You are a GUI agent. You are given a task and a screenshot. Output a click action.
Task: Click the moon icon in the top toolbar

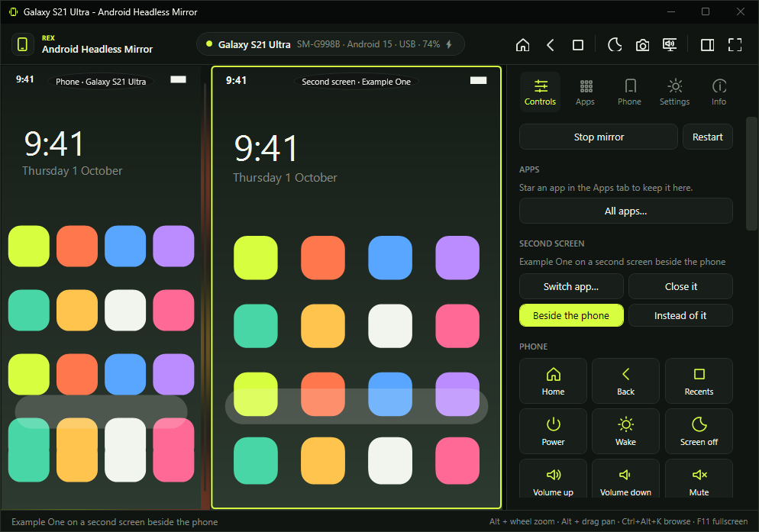(x=615, y=45)
